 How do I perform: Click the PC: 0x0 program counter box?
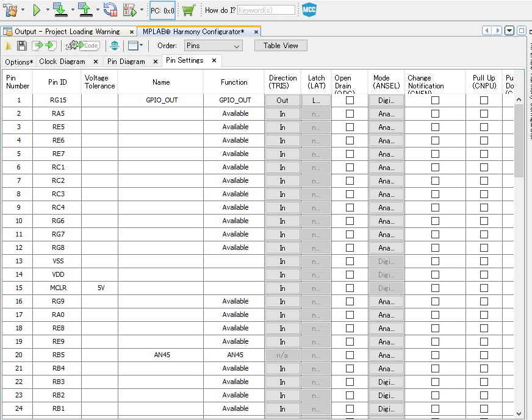pyautogui.click(x=162, y=10)
